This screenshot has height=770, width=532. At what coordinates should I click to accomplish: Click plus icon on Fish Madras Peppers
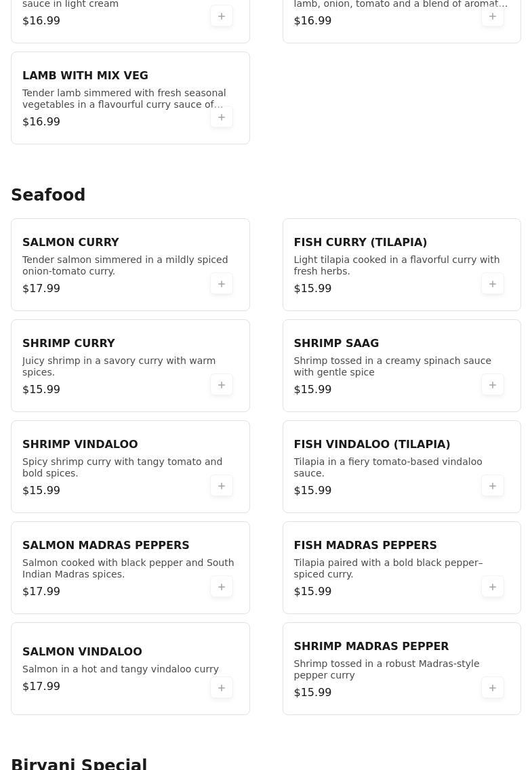click(492, 587)
